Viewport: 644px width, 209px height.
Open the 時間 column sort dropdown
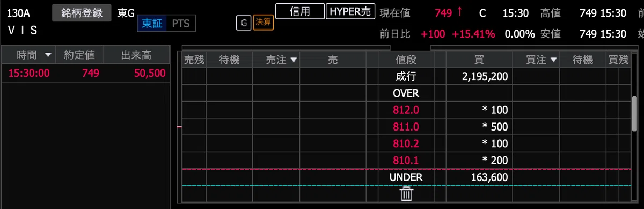49,55
